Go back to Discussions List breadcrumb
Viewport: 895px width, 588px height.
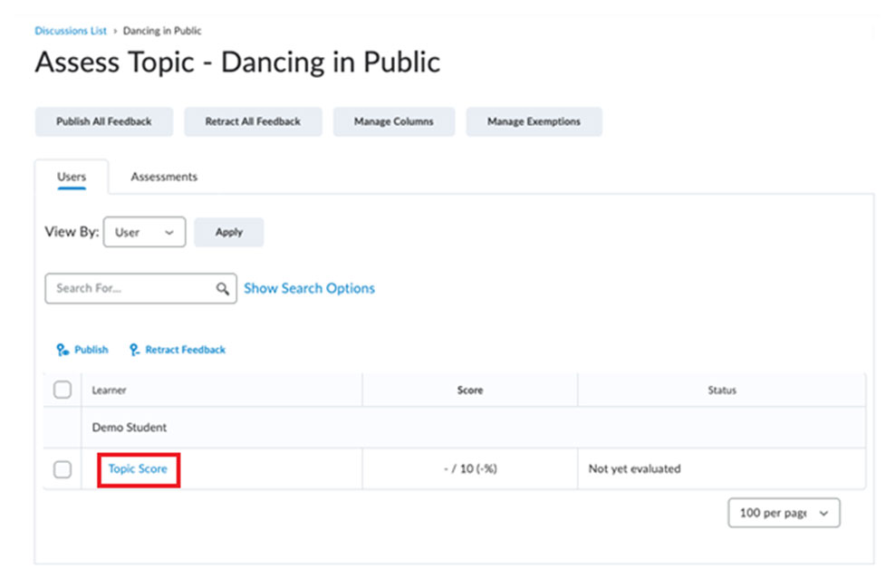[x=71, y=31]
